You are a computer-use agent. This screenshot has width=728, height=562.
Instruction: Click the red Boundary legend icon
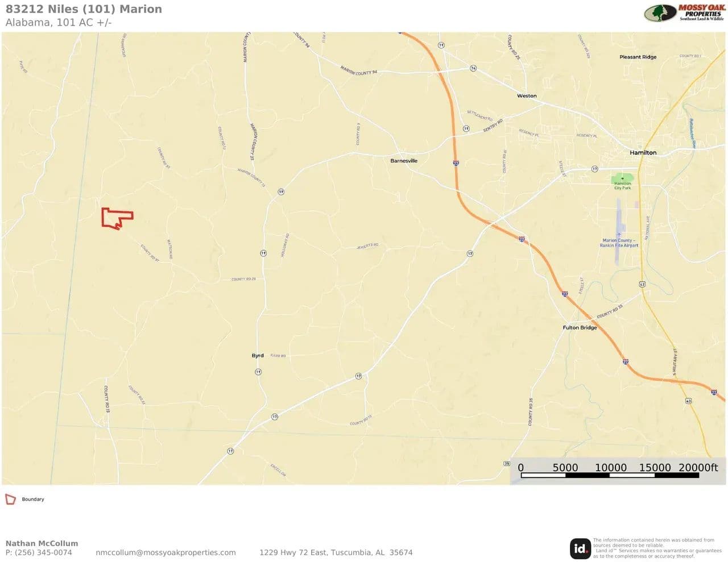(10, 499)
